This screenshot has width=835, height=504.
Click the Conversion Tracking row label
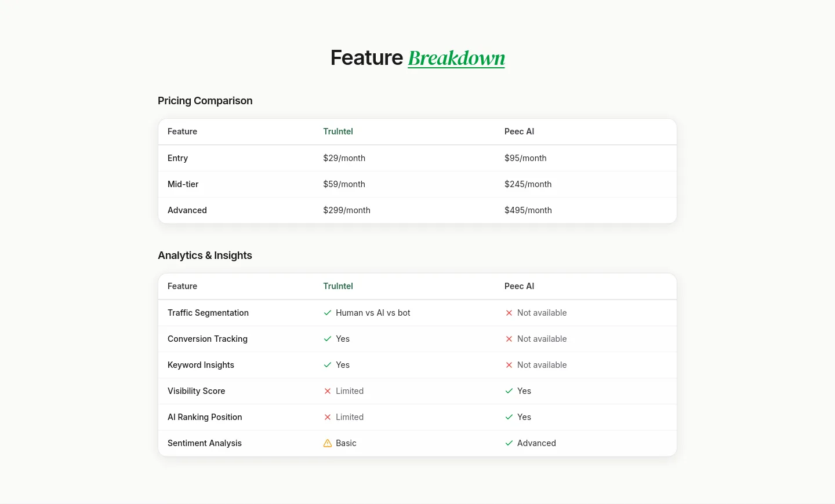point(208,339)
